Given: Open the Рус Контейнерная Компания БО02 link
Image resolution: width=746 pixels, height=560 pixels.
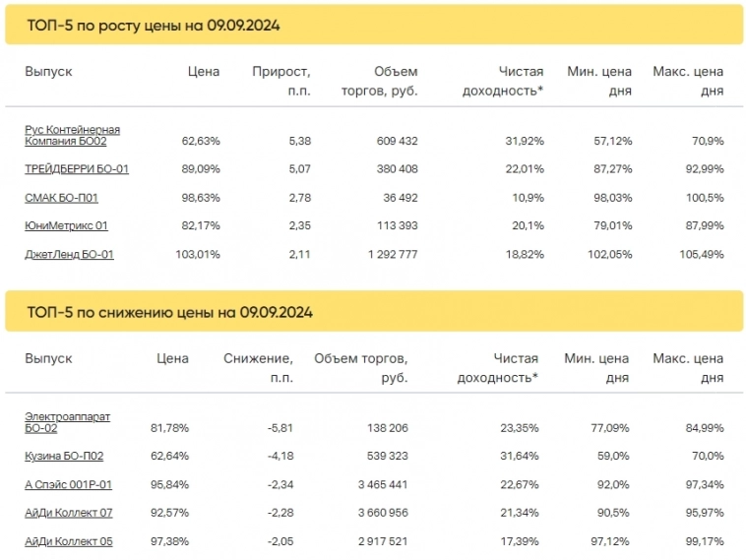Looking at the screenshot, I should pyautogui.click(x=72, y=135).
